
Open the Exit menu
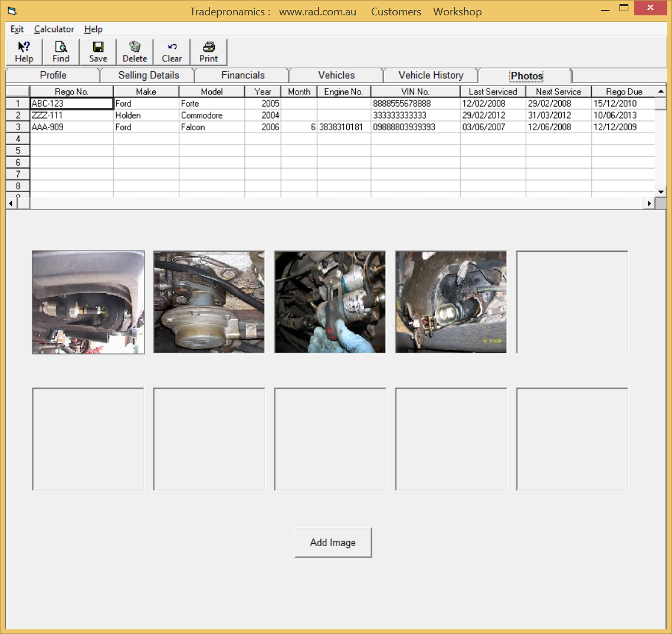pyautogui.click(x=17, y=29)
